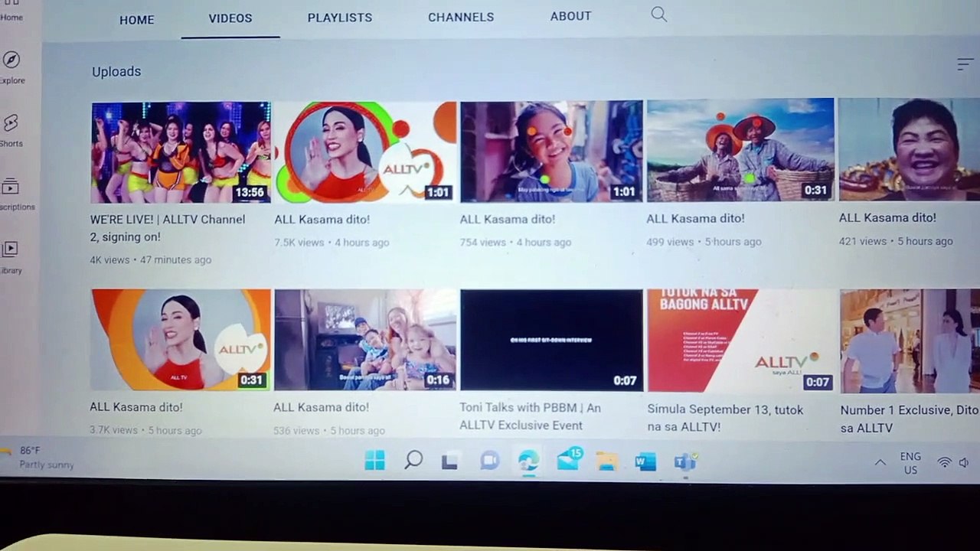Image resolution: width=980 pixels, height=551 pixels.
Task: Select the VIDEOS channel tab
Action: pos(230,18)
